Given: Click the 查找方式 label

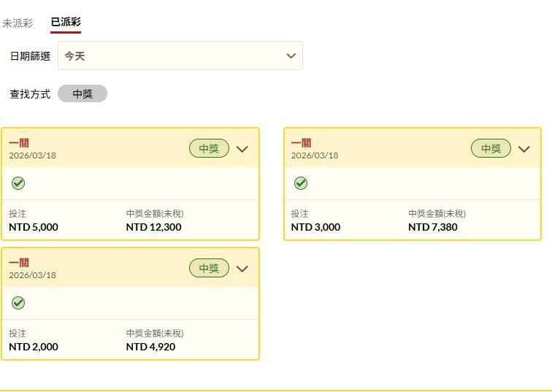Looking at the screenshot, I should pos(30,94).
